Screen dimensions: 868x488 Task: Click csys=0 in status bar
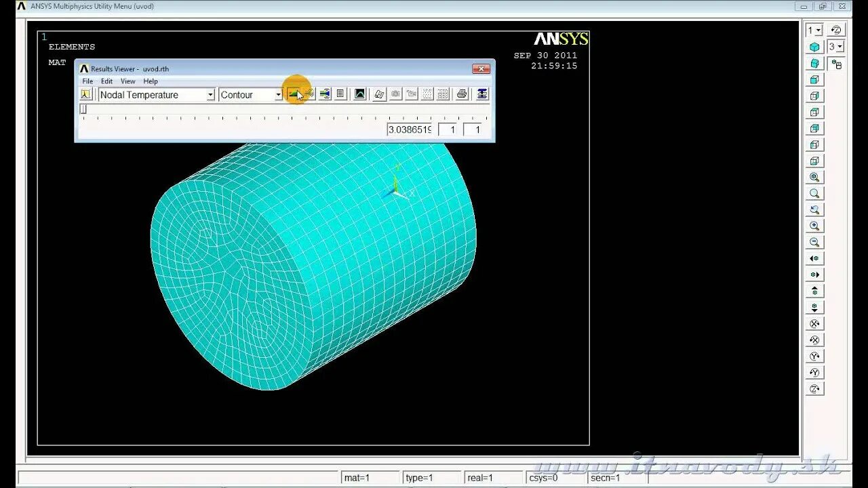click(555, 478)
